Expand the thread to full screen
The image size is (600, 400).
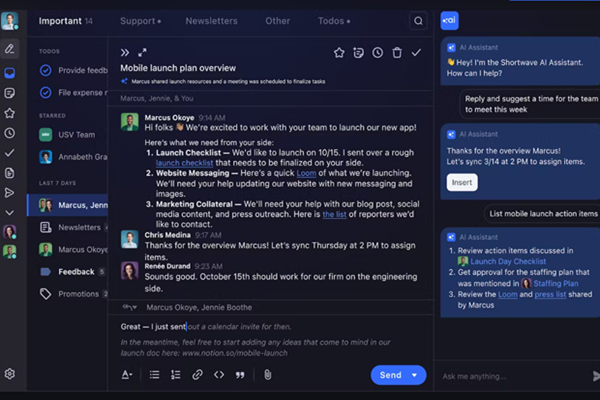[x=142, y=52]
